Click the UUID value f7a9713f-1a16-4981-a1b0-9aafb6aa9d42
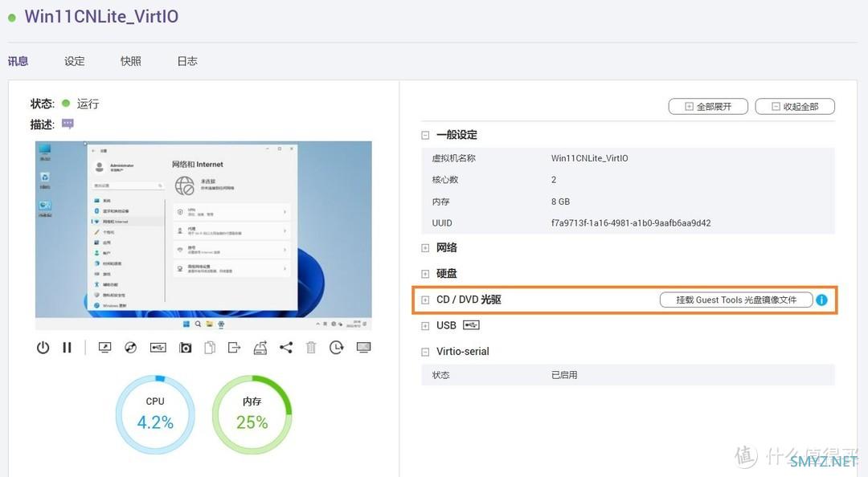Screen dimensions: 868x477 (x=631, y=223)
